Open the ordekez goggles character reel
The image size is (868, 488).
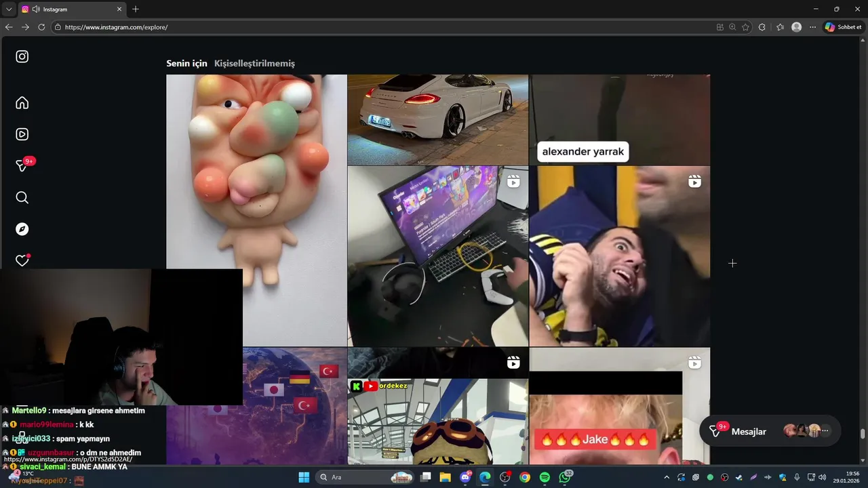point(438,407)
